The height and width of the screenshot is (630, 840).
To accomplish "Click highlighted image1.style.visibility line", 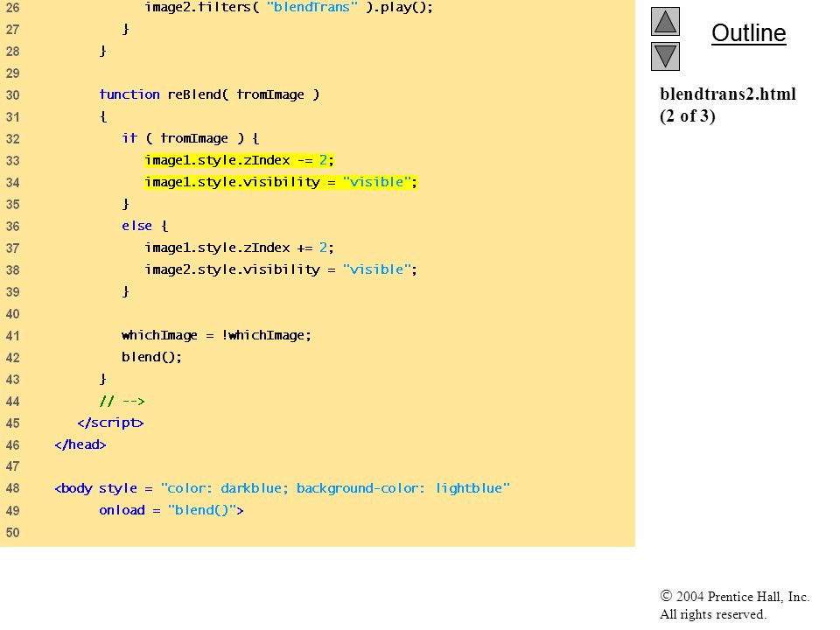I will 281,182.
